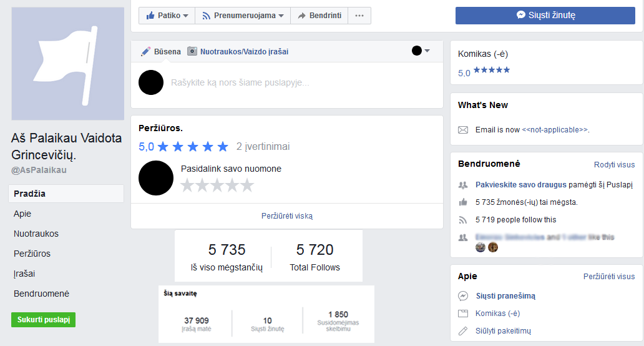The image size is (644, 346).
Task: Open the three-dots more options menu
Action: pyautogui.click(x=359, y=16)
